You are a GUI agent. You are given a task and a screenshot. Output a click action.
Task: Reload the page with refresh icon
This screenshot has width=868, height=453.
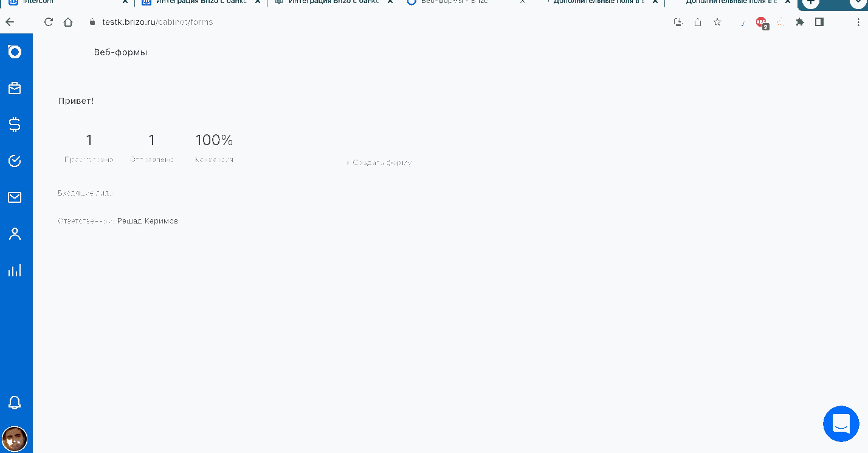pyautogui.click(x=49, y=22)
